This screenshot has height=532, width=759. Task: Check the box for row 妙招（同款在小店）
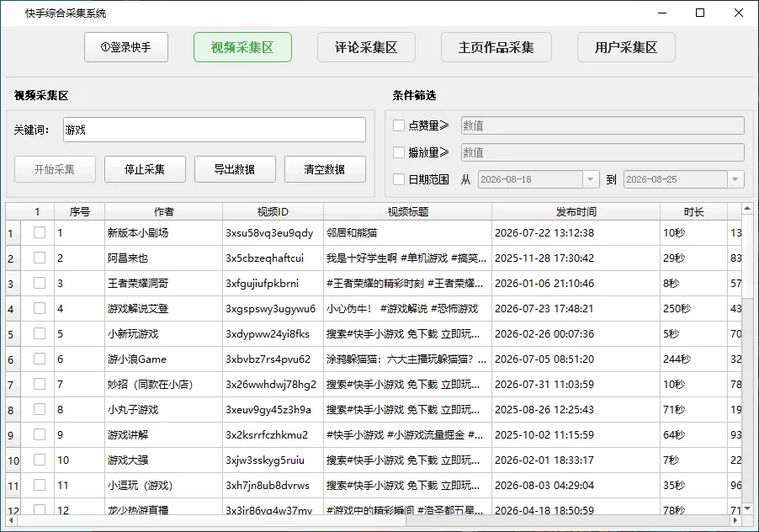click(40, 384)
